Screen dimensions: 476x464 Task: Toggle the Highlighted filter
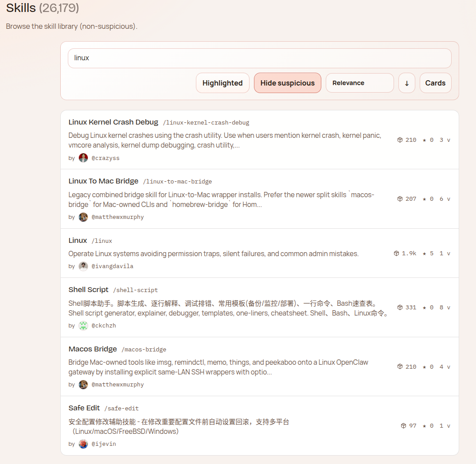coord(222,83)
